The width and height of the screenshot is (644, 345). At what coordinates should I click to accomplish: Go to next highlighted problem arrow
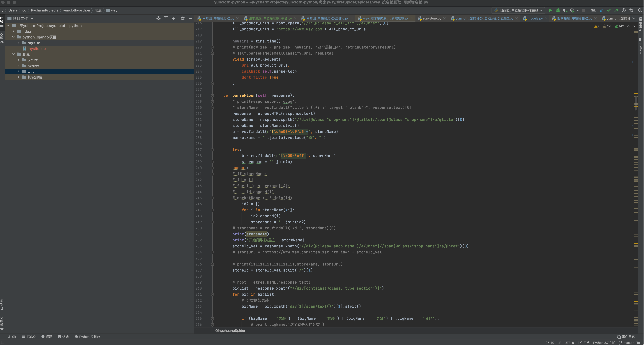coord(634,26)
